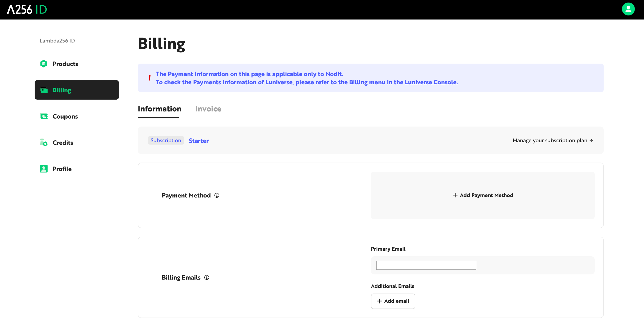
Task: Click the info icon beside Payment Method
Action: coord(217,195)
